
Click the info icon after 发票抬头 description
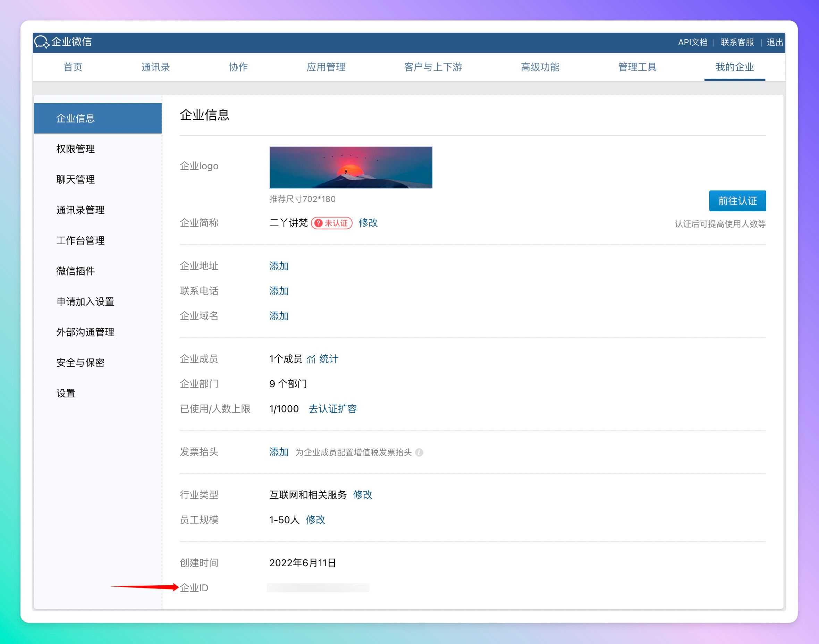pos(419,452)
